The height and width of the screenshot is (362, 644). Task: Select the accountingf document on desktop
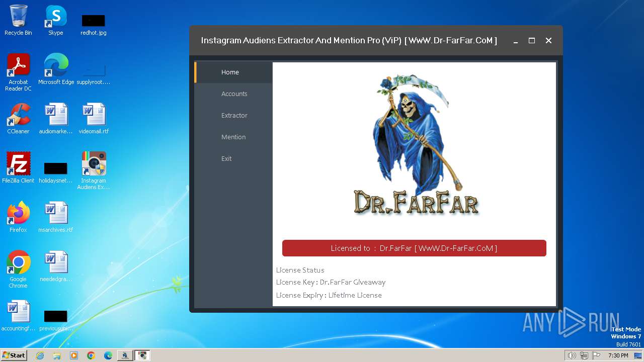pyautogui.click(x=18, y=316)
